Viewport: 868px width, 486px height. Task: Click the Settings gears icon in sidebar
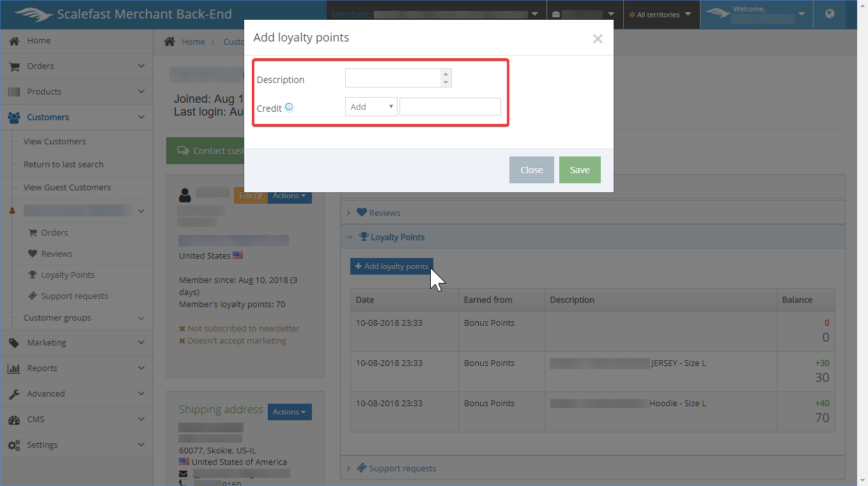[x=14, y=444]
